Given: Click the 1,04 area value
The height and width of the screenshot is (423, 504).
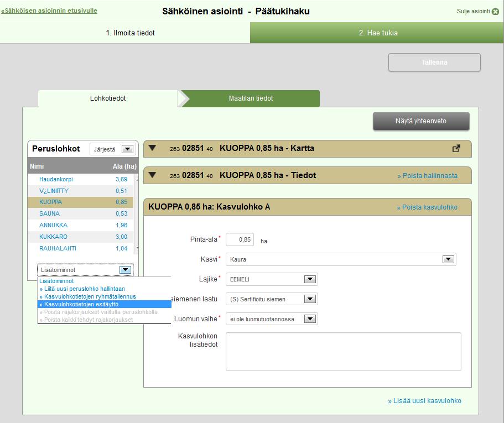Looking at the screenshot, I should tap(122, 248).
